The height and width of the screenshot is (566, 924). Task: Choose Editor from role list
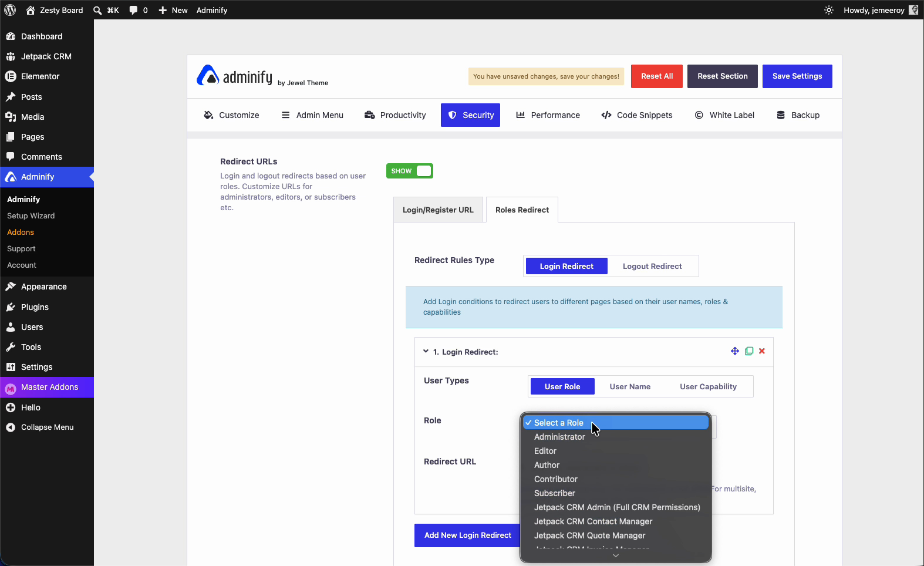tap(615, 451)
